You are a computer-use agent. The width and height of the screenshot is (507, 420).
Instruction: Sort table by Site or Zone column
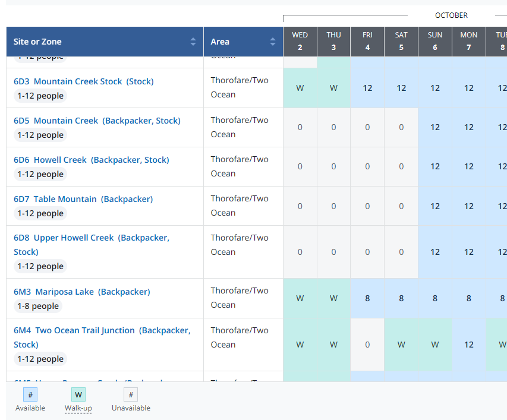pos(193,42)
